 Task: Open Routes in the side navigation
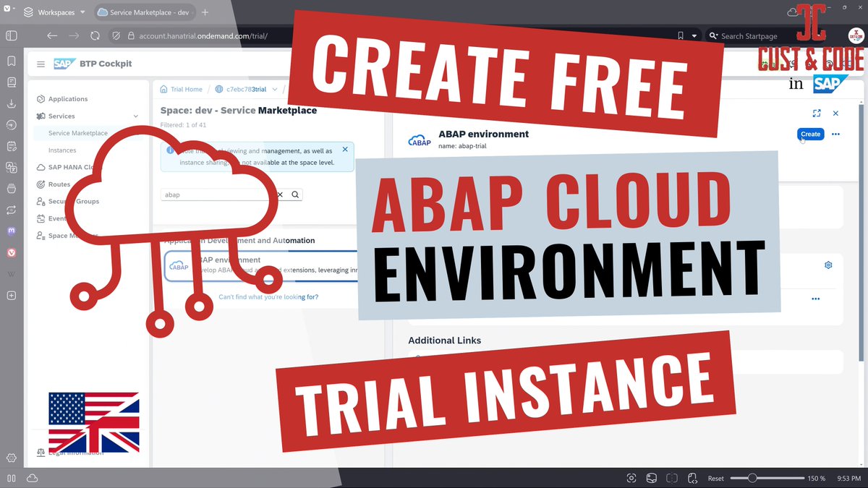[x=59, y=184]
